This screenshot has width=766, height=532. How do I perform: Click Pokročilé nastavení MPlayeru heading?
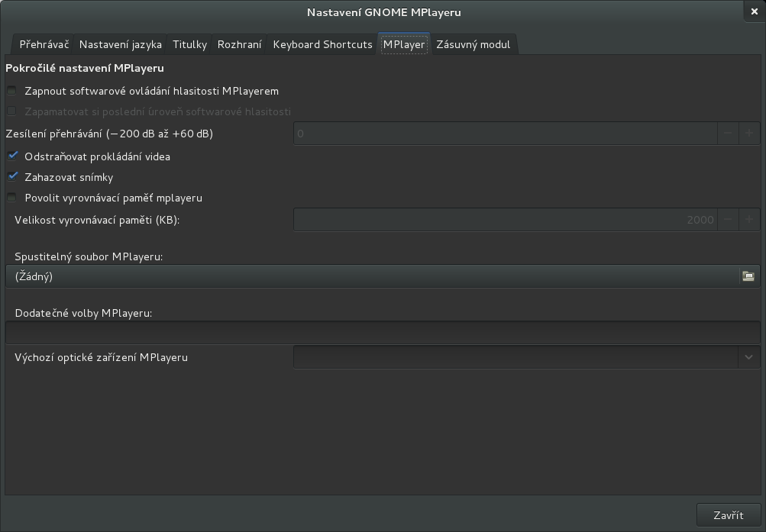[85, 69]
